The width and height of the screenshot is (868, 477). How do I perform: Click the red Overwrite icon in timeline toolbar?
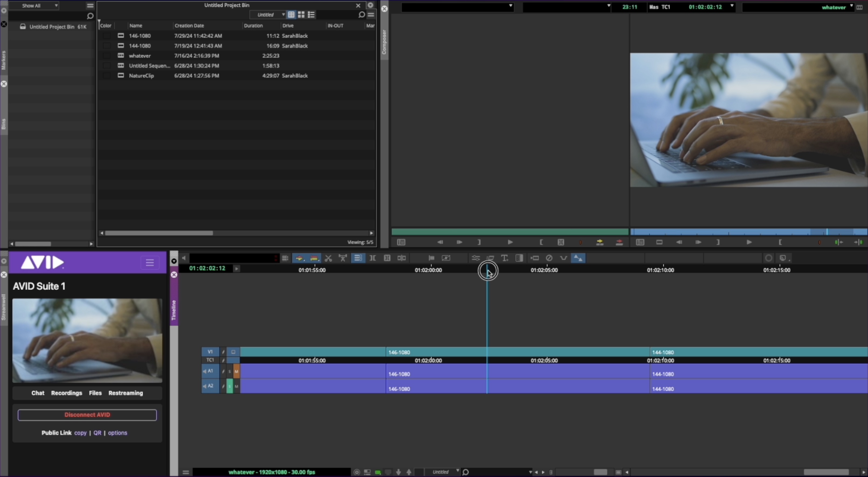coord(314,258)
